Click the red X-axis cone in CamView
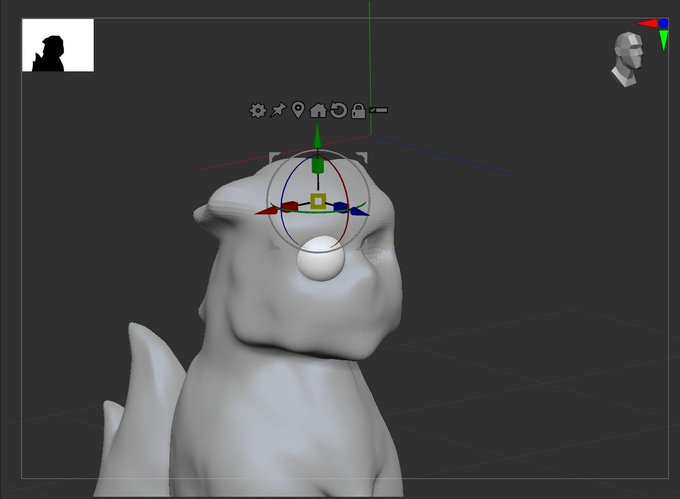Viewport: 680px width, 499px height. 648,23
